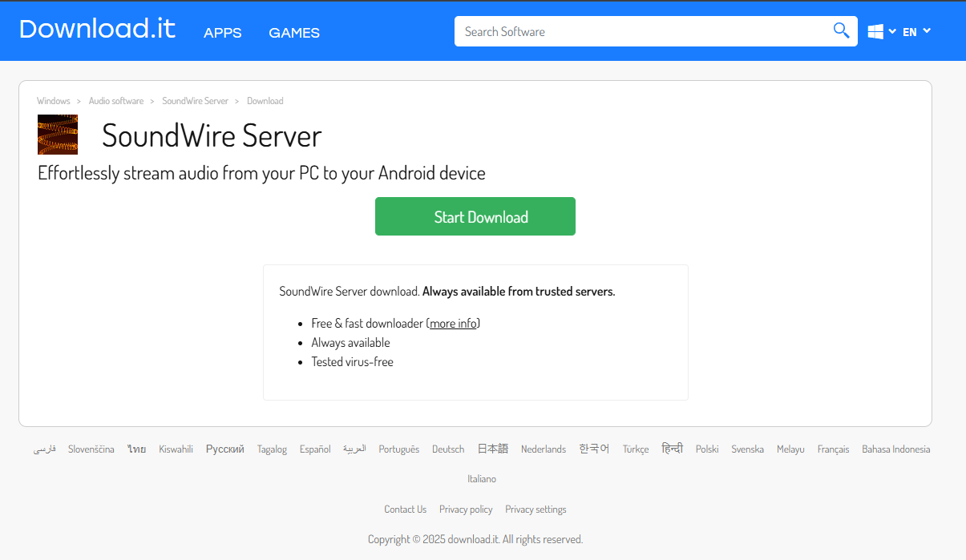Click the 'Always available from trusted servers' text

tap(519, 292)
